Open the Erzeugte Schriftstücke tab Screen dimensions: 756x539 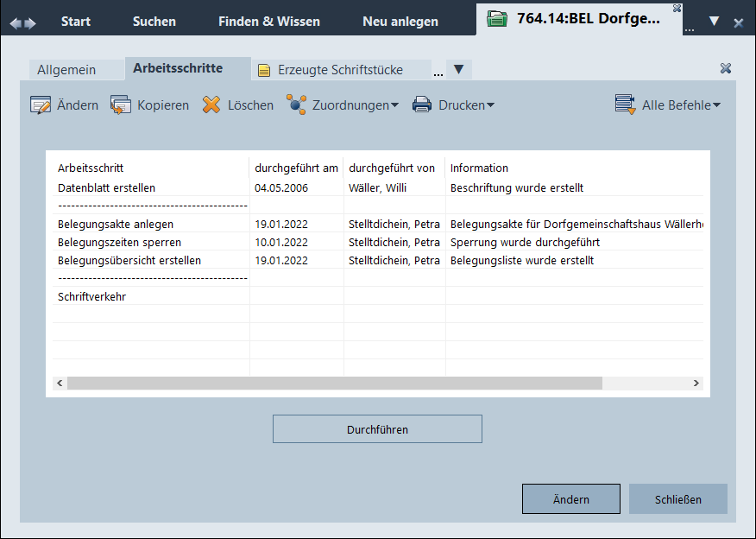click(x=339, y=70)
